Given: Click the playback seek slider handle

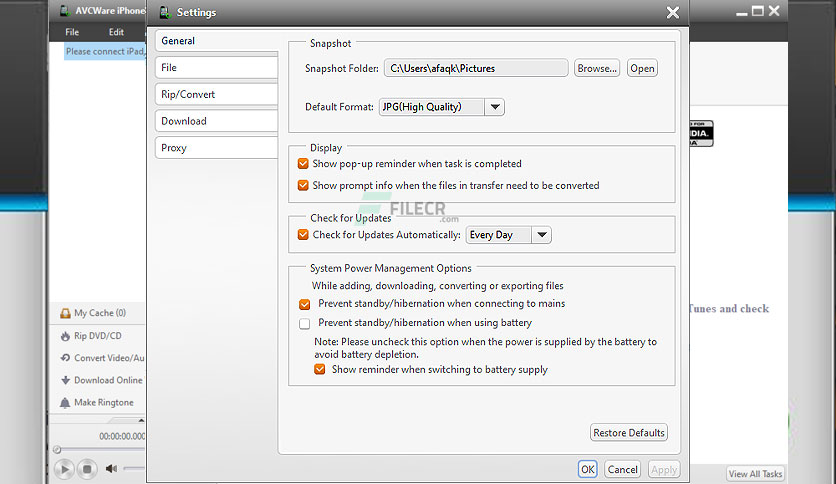Looking at the screenshot, I should tap(57, 450).
